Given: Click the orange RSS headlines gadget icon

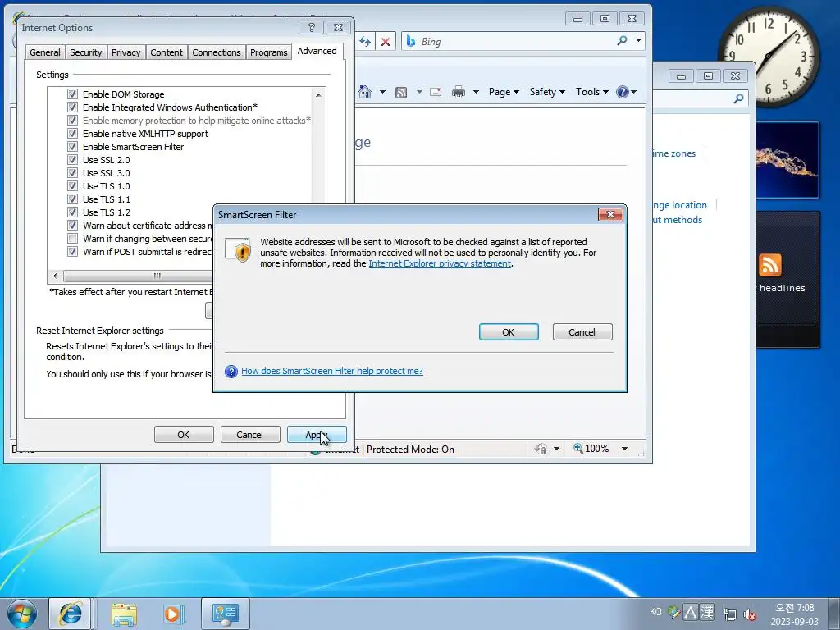Looking at the screenshot, I should click(769, 265).
